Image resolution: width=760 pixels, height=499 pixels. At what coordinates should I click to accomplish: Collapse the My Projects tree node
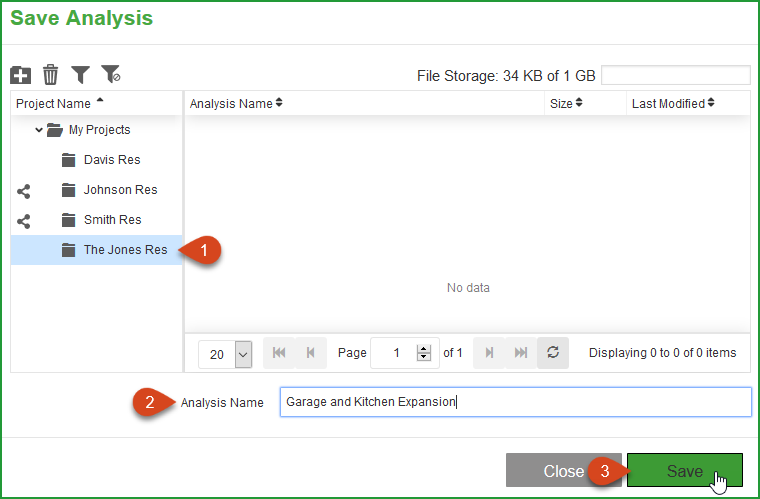coord(39,130)
